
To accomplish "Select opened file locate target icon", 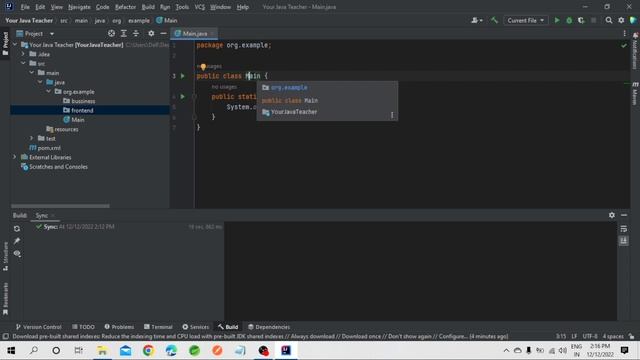I will coord(111,33).
